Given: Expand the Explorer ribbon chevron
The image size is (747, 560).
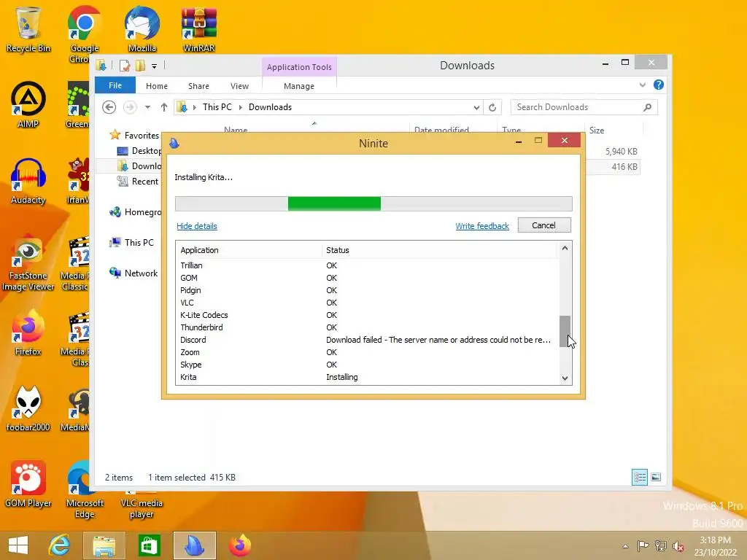Looking at the screenshot, I should point(642,85).
